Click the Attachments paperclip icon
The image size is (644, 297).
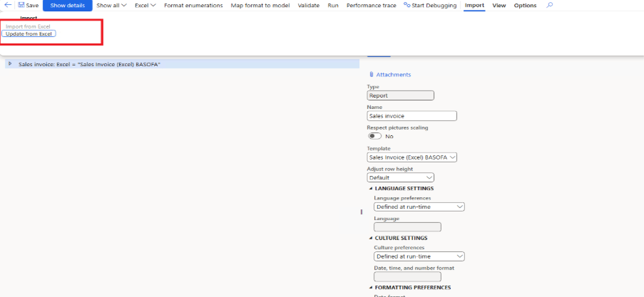[x=372, y=75]
